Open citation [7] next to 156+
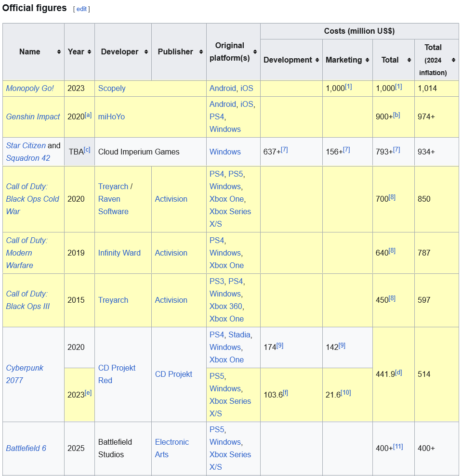The width and height of the screenshot is (462, 476). click(346, 150)
